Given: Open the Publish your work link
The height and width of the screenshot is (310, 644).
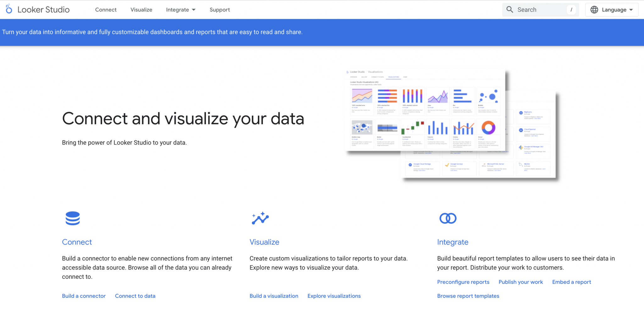Looking at the screenshot, I should click(x=521, y=282).
